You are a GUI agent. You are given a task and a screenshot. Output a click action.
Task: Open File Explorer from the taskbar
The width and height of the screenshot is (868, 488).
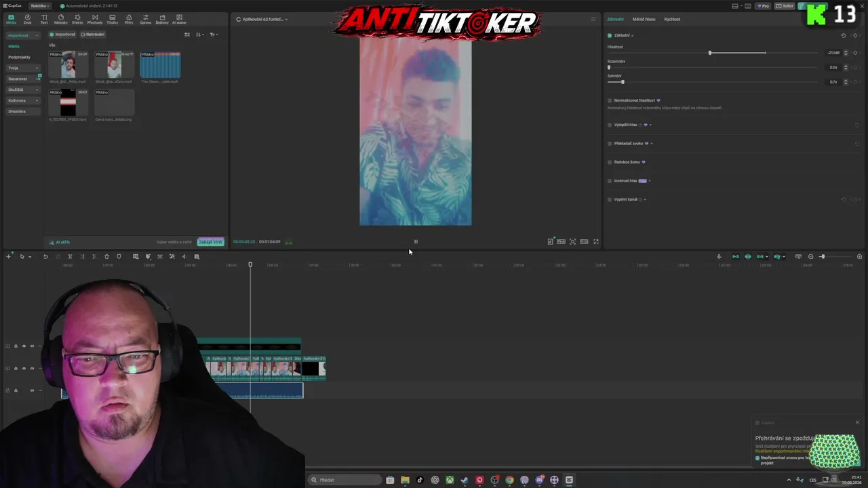tap(405, 480)
